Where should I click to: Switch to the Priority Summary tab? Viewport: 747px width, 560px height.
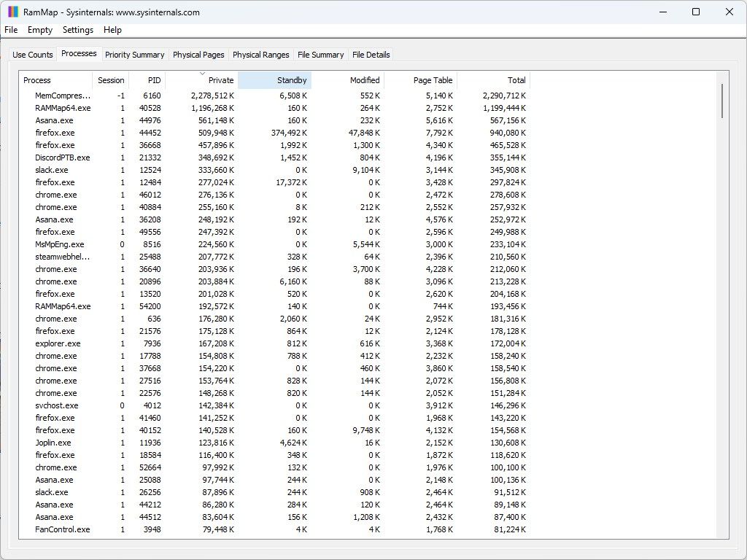(134, 55)
